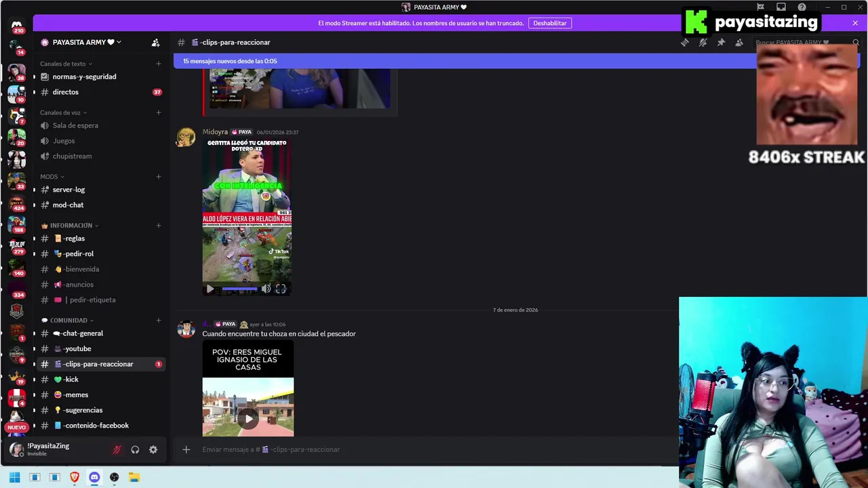This screenshot has height=488, width=868.
Task: Create channel in INFORMACIÓN category
Action: click(159, 226)
